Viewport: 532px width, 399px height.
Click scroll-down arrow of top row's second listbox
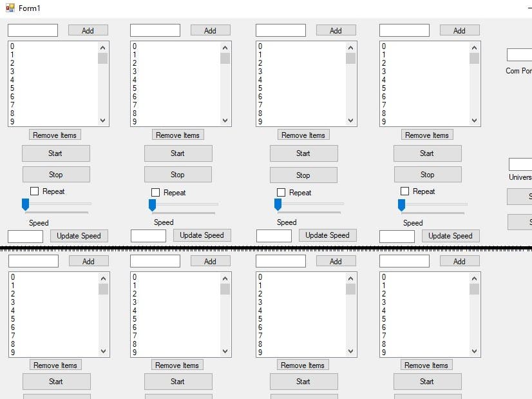(225, 121)
